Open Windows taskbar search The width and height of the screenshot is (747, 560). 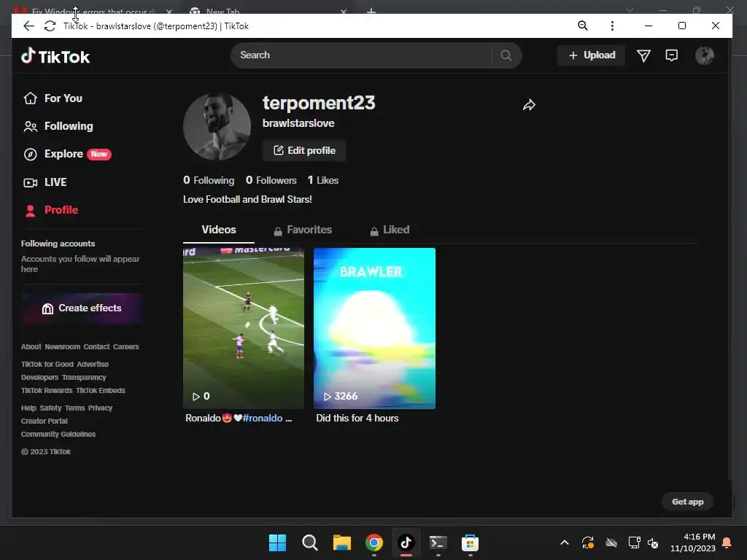tap(309, 542)
